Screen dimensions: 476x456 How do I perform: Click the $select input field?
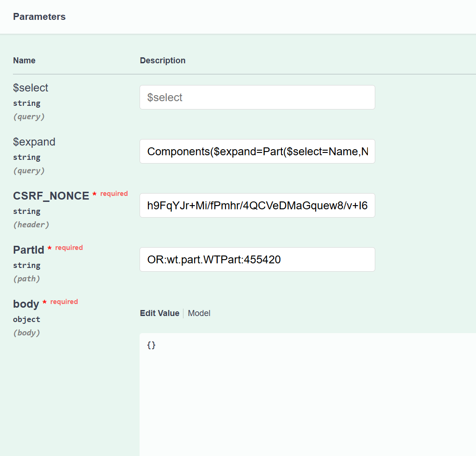[257, 97]
